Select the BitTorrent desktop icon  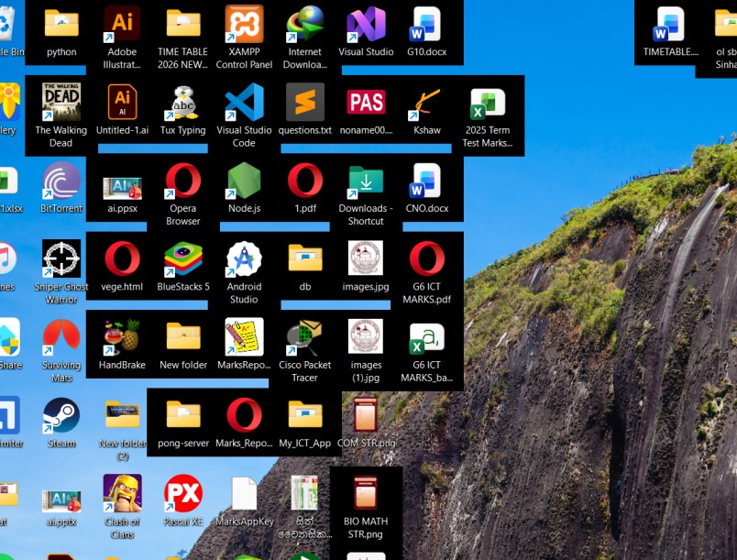(x=61, y=181)
